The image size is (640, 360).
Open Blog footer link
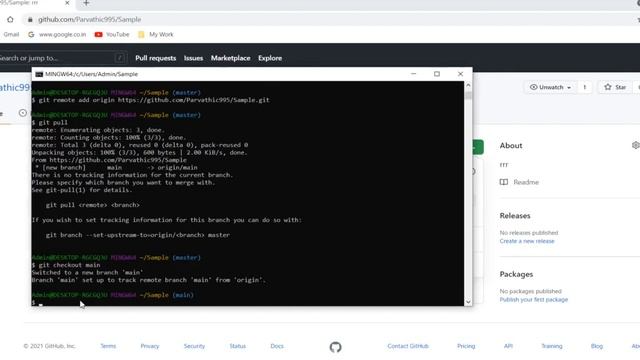pyautogui.click(x=597, y=346)
